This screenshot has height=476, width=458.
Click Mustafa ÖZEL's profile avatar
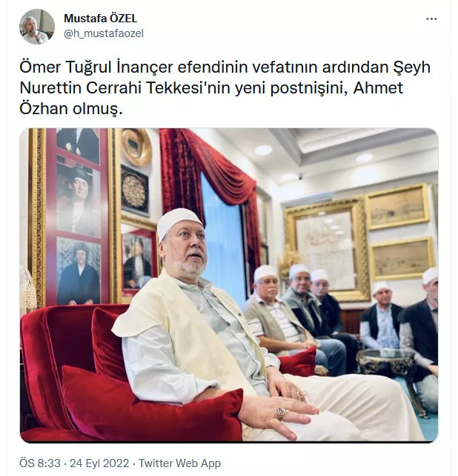(37, 27)
